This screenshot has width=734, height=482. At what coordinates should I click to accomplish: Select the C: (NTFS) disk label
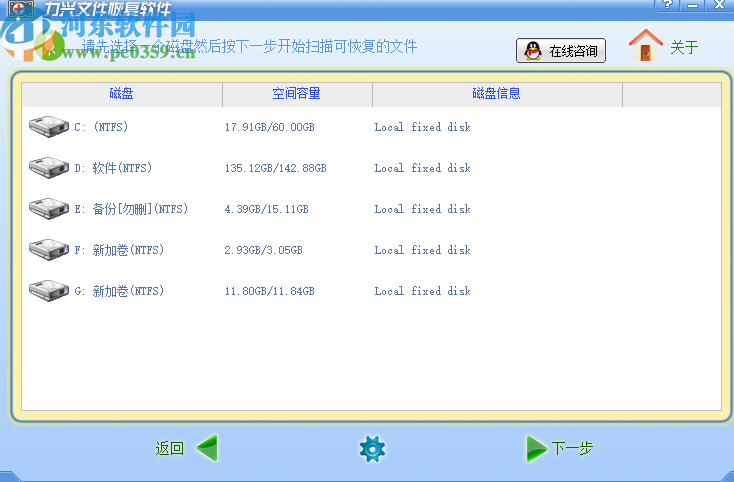coord(101,127)
